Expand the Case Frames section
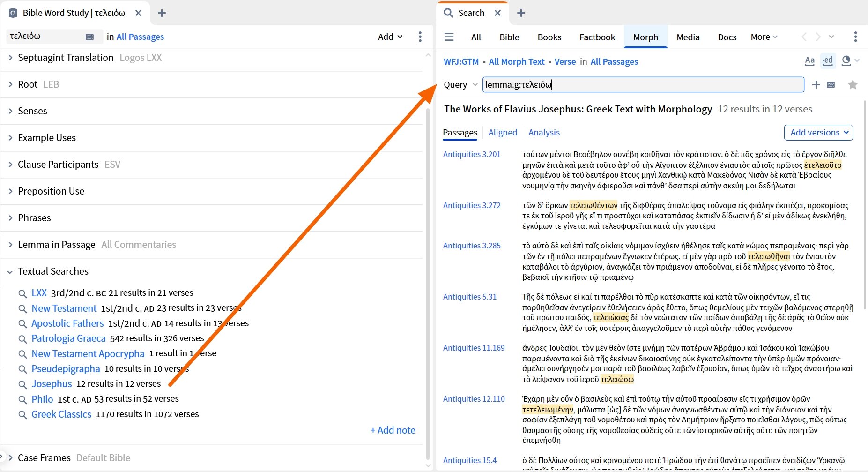The image size is (868, 472). coord(10,457)
